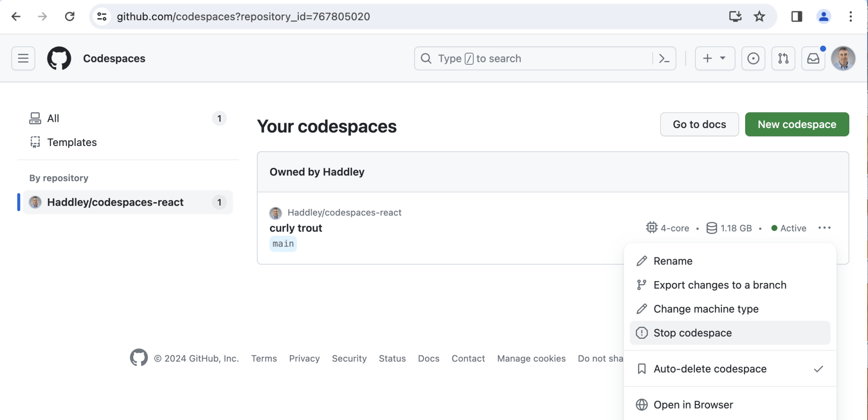Choose Export changes to a branch
The height and width of the screenshot is (420, 868).
(720, 285)
